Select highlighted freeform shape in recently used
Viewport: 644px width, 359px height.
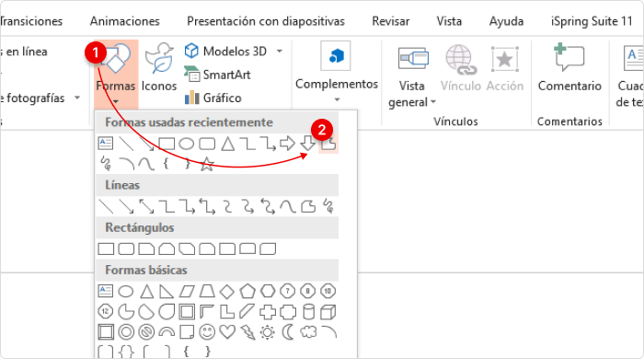click(328, 144)
